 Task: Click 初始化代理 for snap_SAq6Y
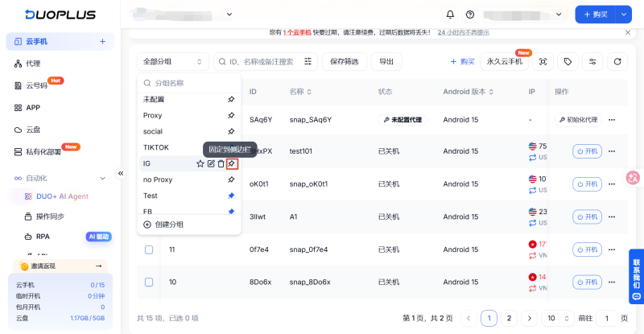(578, 120)
